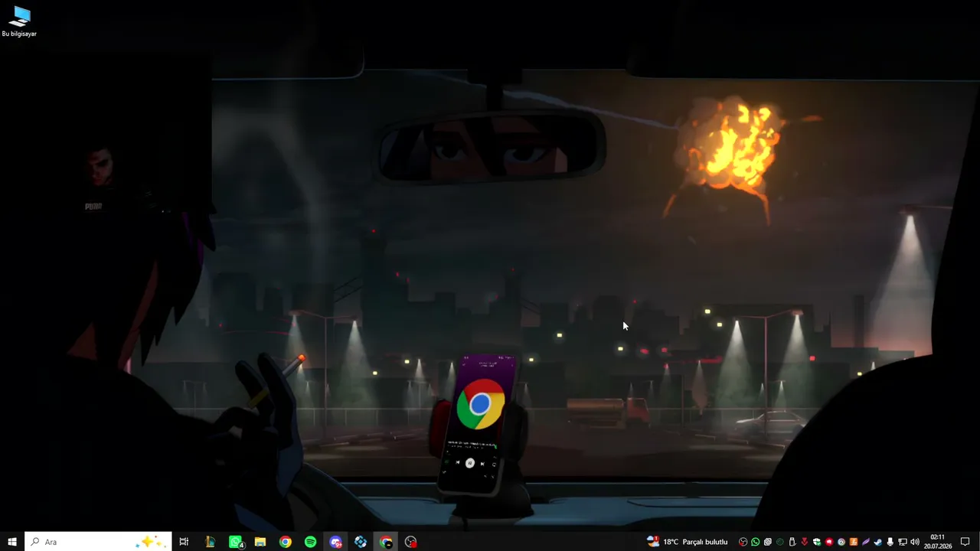Click the orange tray icon

pyautogui.click(x=854, y=542)
